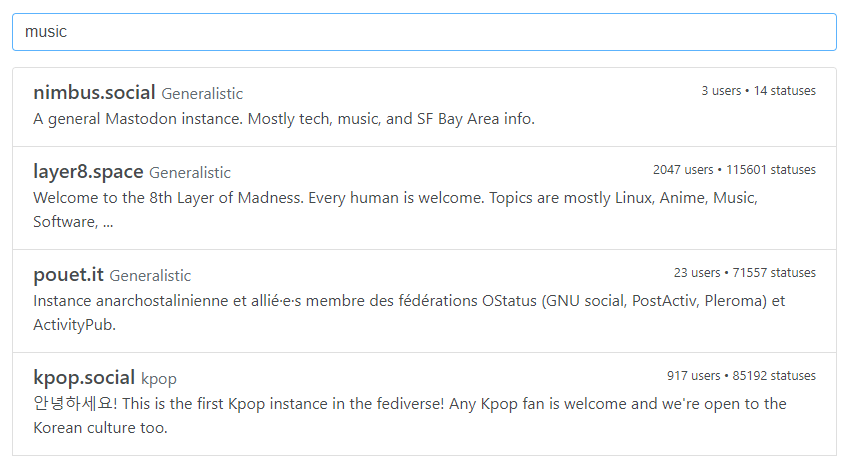Open the layer8.space instance link
Image resolution: width=844 pixels, height=456 pixels.
tap(88, 172)
